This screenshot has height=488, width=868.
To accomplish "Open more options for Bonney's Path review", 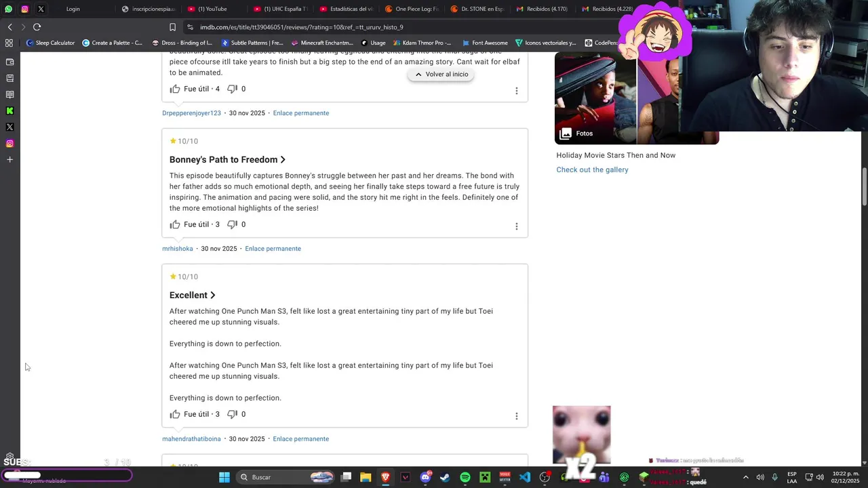I will pos(516,226).
